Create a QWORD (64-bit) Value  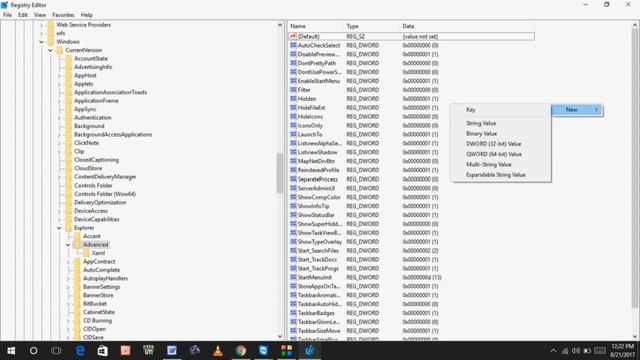[494, 154]
